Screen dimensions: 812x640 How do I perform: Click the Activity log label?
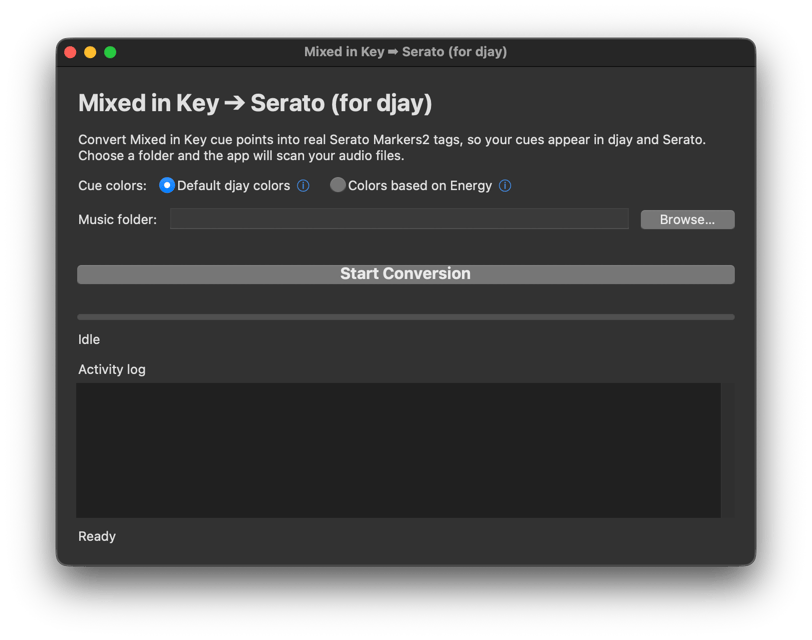[x=112, y=370]
